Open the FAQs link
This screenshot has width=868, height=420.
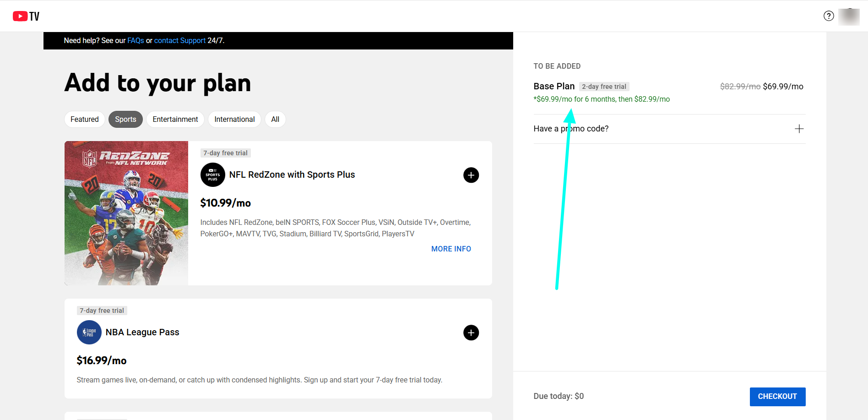point(136,41)
